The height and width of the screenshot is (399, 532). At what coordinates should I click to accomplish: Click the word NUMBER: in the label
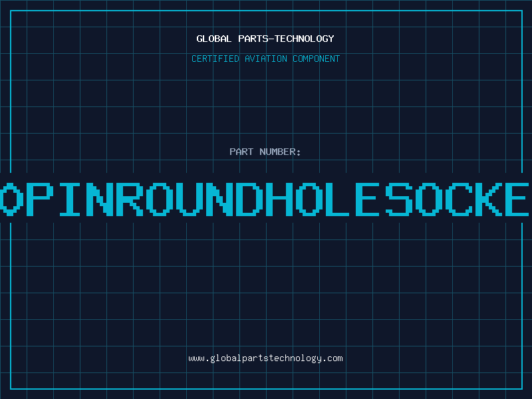click(280, 152)
